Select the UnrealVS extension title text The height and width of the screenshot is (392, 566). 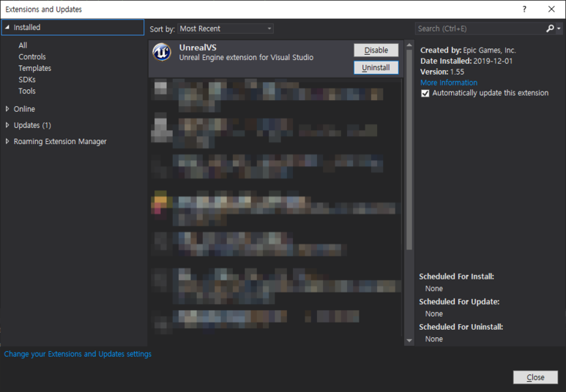tap(198, 48)
